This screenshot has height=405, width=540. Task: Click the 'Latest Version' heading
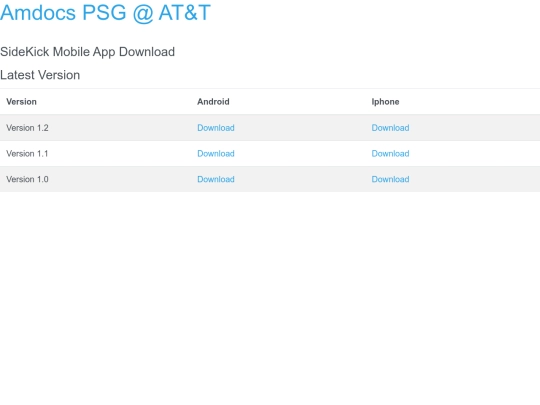(x=40, y=75)
